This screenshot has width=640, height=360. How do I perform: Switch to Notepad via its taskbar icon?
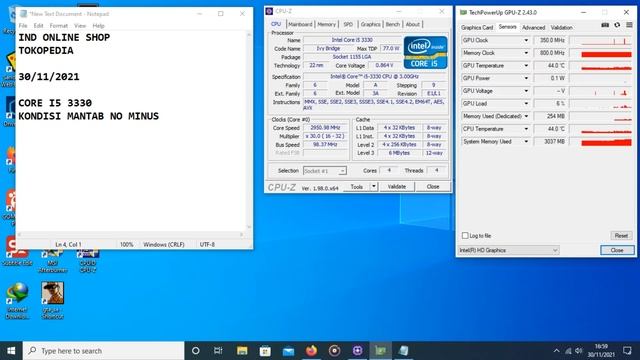404,351
